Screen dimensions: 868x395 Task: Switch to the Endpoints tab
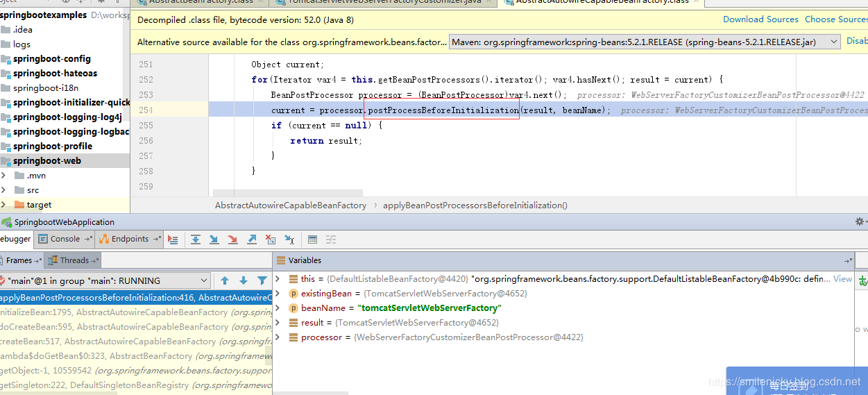[130, 239]
